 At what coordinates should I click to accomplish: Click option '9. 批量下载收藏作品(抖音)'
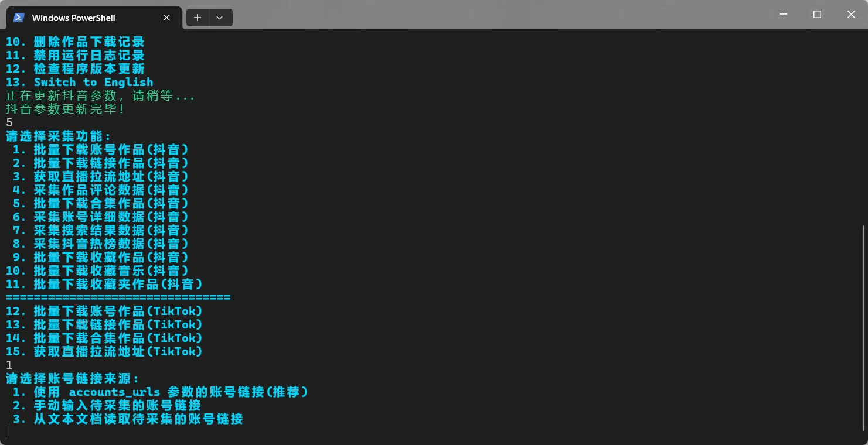click(100, 258)
